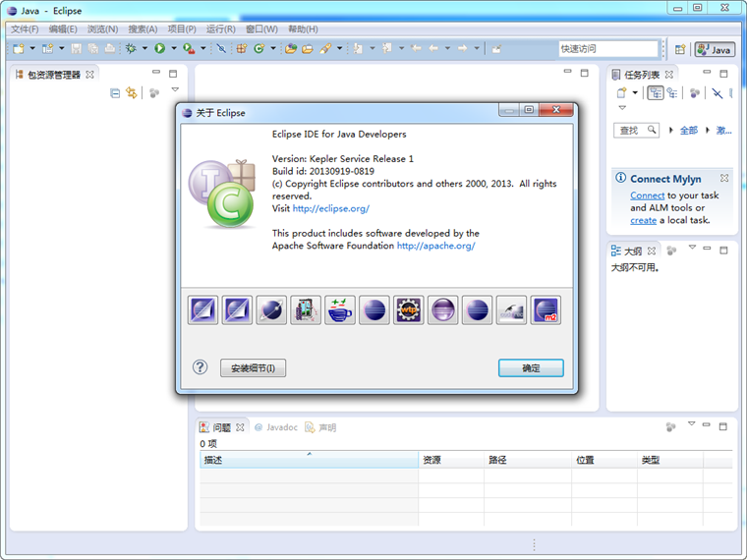Open the Package Explorer view menu

[175, 90]
